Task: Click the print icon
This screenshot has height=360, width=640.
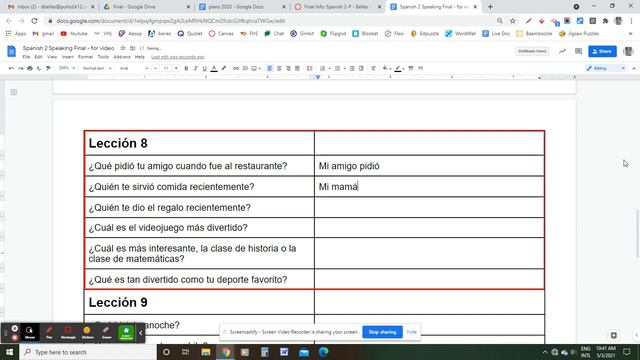Action: pos(30,68)
